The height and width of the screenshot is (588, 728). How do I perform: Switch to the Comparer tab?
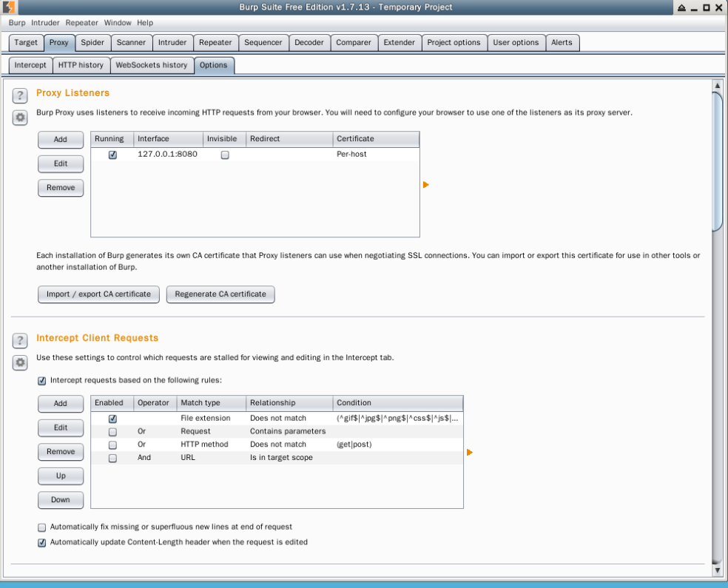(354, 43)
